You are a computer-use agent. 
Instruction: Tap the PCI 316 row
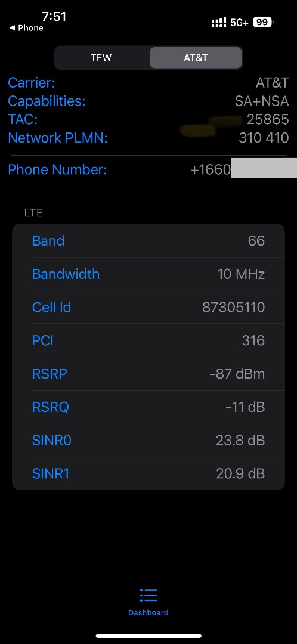(148, 340)
